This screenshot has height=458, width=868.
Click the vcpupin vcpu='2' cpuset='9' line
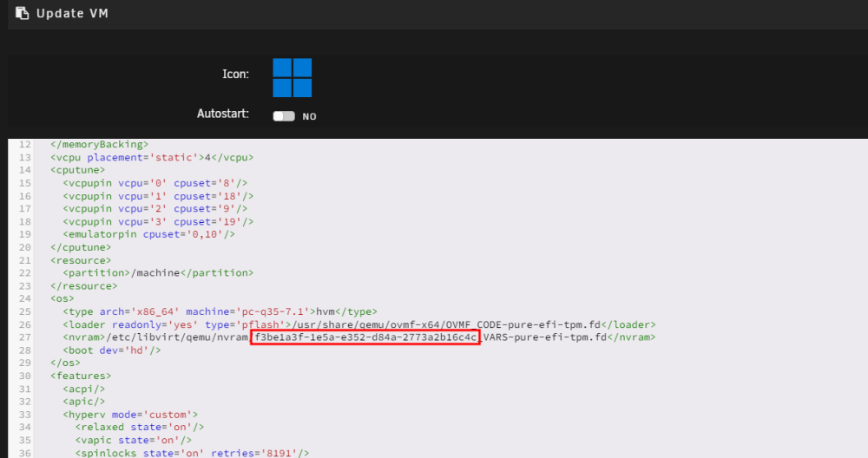(x=155, y=209)
